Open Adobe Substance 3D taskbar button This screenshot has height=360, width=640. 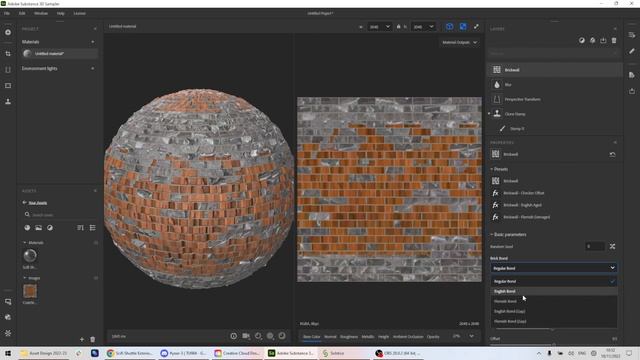[x=291, y=353]
